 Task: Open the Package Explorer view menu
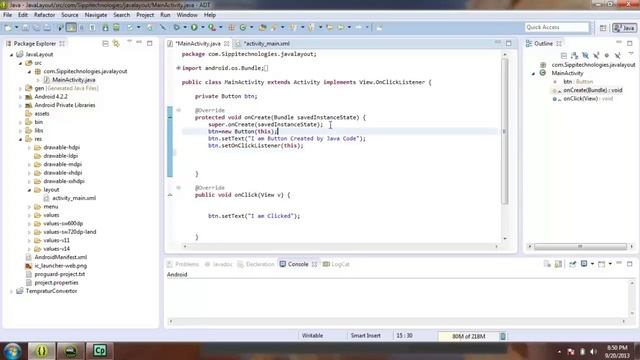pyautogui.click(x=129, y=42)
